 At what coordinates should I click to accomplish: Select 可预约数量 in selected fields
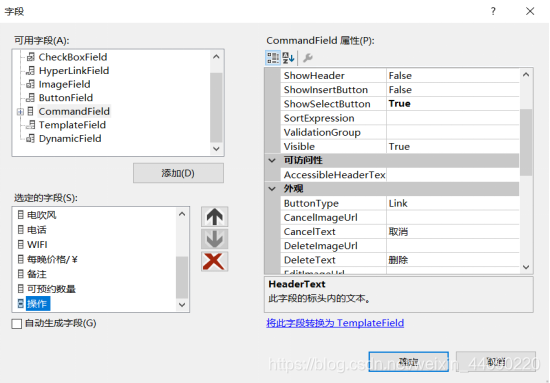click(x=52, y=289)
